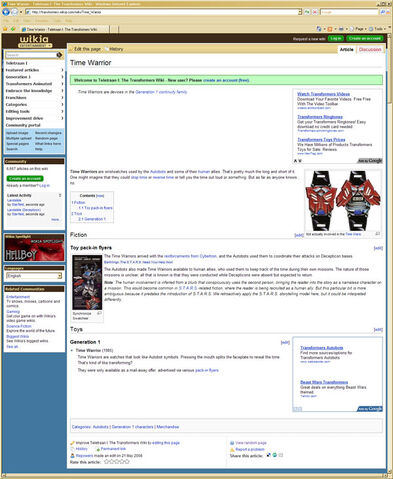This screenshot has height=479, width=393.
Task: Click the Add to Favorites icon
Action: 13,29
